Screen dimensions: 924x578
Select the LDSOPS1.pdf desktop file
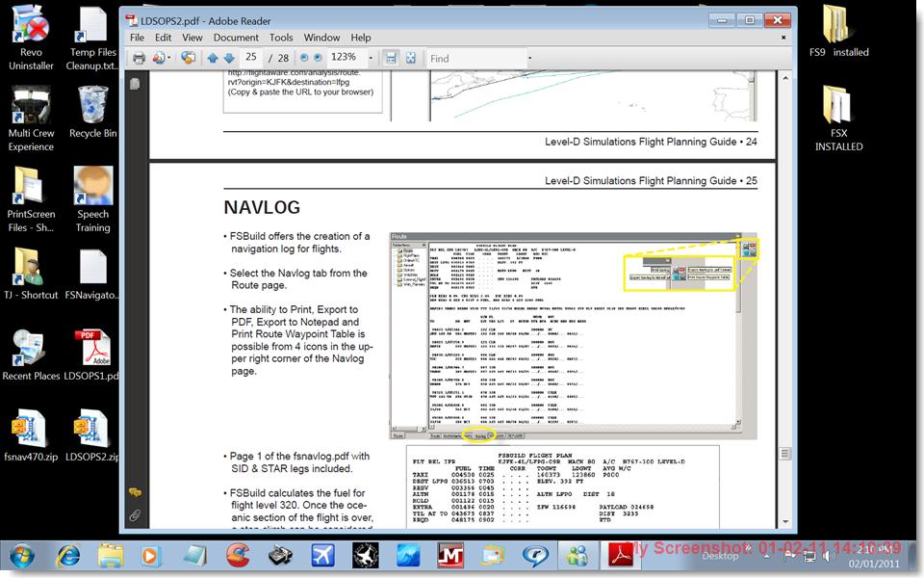click(92, 355)
